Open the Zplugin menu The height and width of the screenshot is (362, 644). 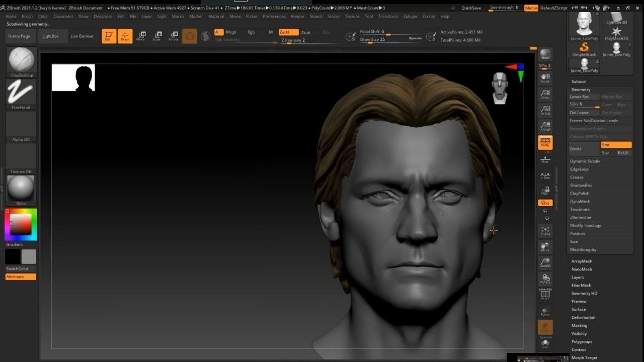click(410, 16)
